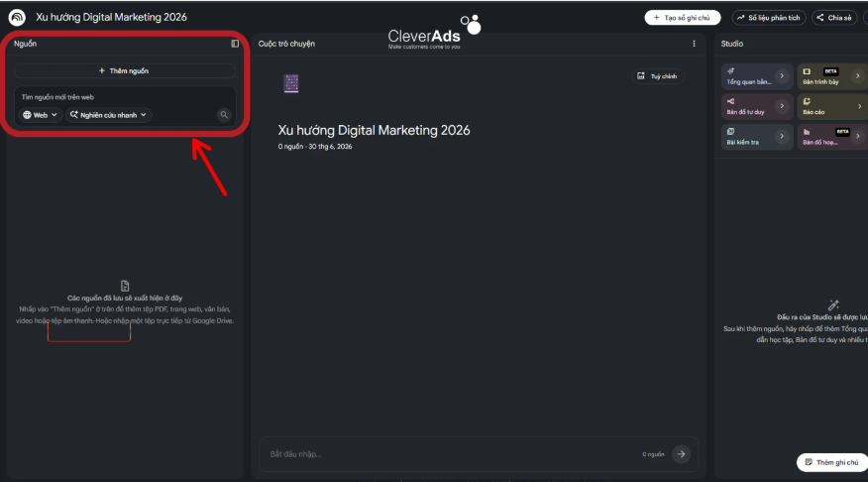The height and width of the screenshot is (482, 868).
Task: Expand the Bản trình bày chevron
Action: 857,76
